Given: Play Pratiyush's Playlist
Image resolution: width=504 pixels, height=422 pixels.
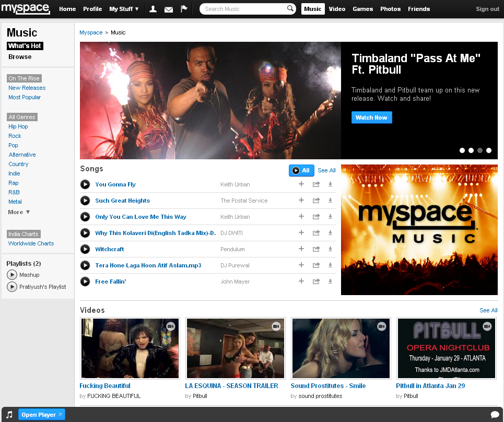Looking at the screenshot, I should click(x=12, y=286).
